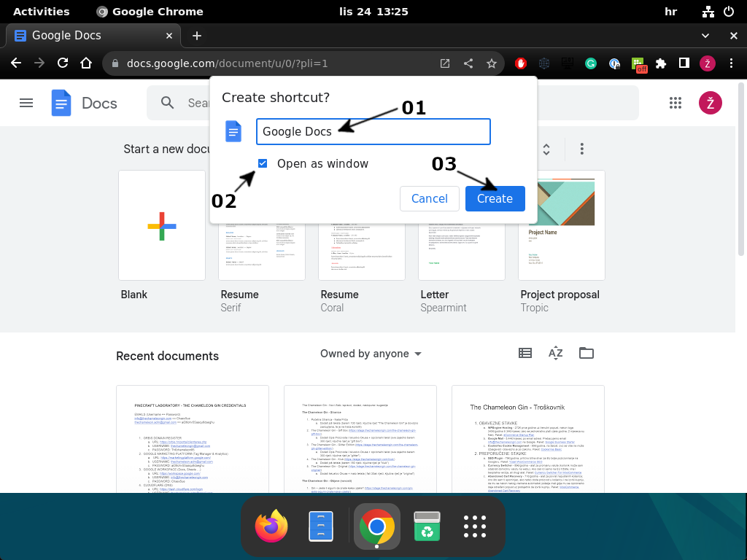Click the Grammarly extension icon
Screen dimensions: 747x560
coord(591,63)
